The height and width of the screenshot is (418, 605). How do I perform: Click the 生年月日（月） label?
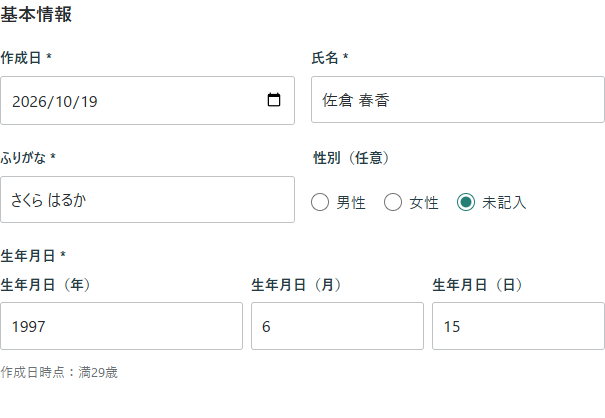(296, 285)
